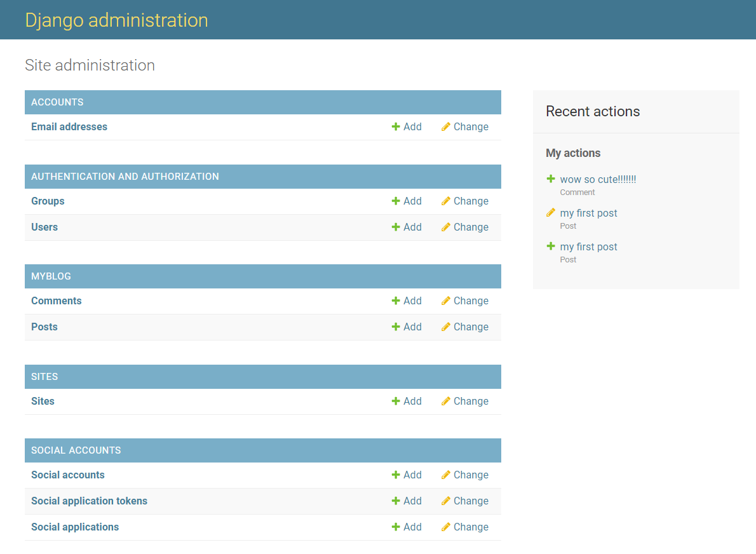Click Change text for Sites

point(471,401)
